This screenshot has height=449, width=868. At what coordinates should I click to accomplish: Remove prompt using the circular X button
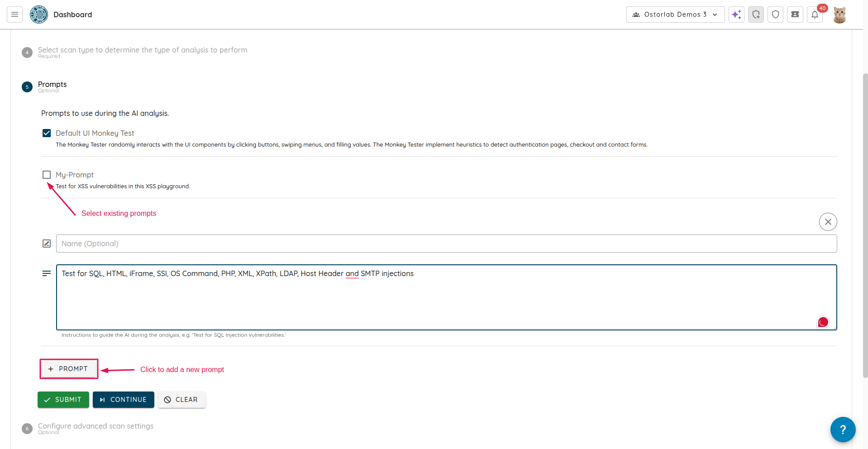click(828, 222)
